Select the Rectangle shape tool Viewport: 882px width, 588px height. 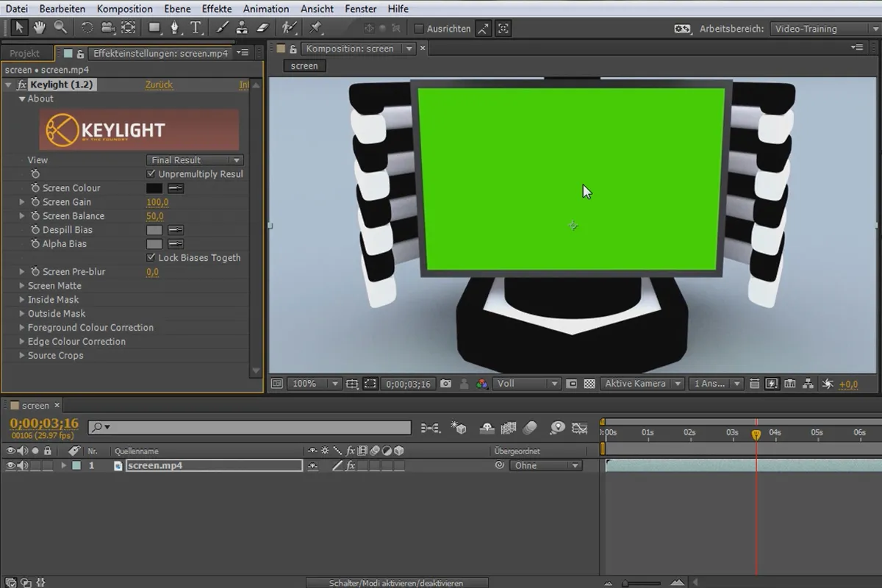pos(154,28)
